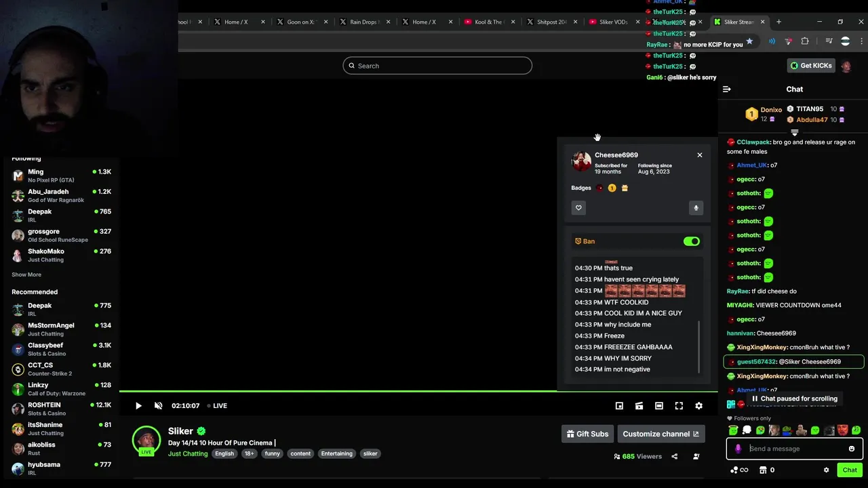Click the clip creation icon in player
This screenshot has height=488, width=868.
(x=639, y=406)
